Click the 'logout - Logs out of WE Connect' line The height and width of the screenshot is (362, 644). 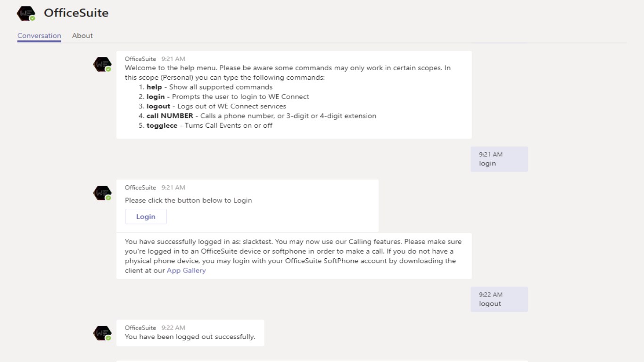pos(212,107)
